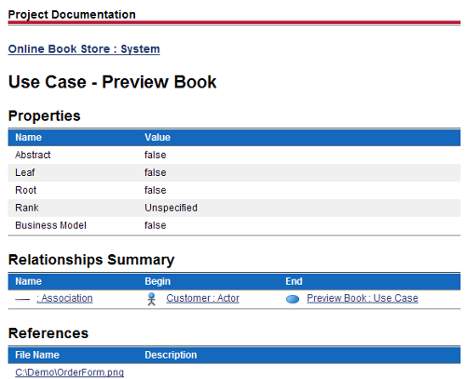
Task: Click the Relationships Summary heading
Action: point(91,260)
